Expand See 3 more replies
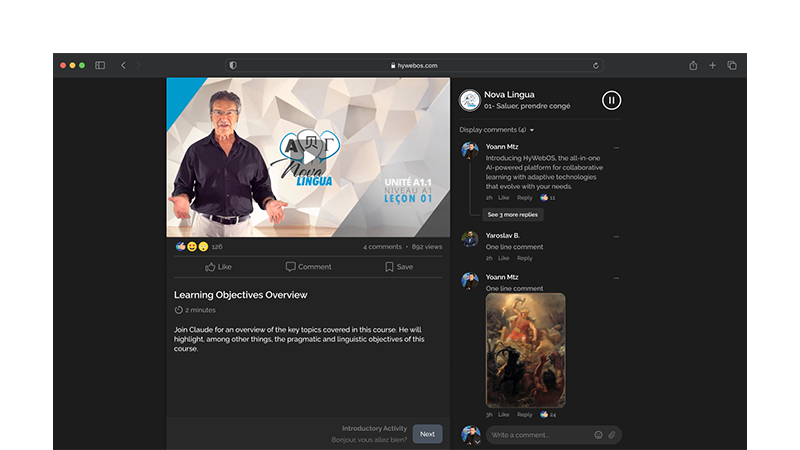 [x=512, y=214]
